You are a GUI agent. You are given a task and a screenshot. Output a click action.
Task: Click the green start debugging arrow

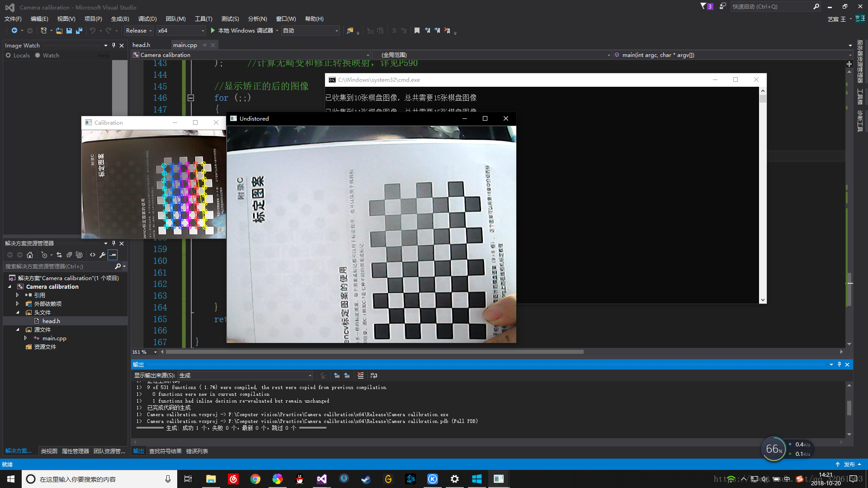click(x=212, y=31)
